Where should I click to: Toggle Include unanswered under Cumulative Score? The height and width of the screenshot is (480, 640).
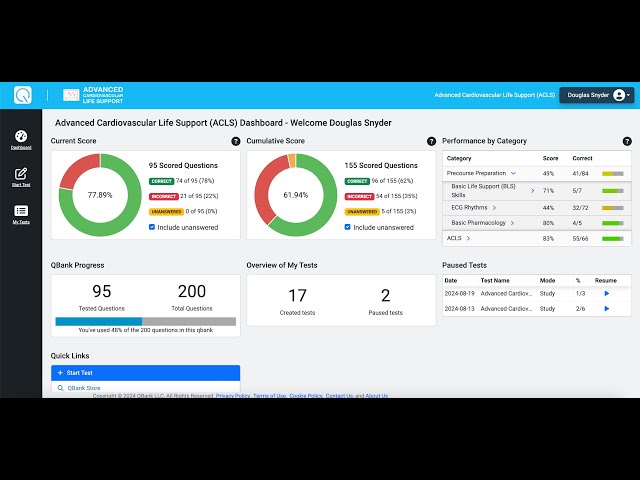347,227
